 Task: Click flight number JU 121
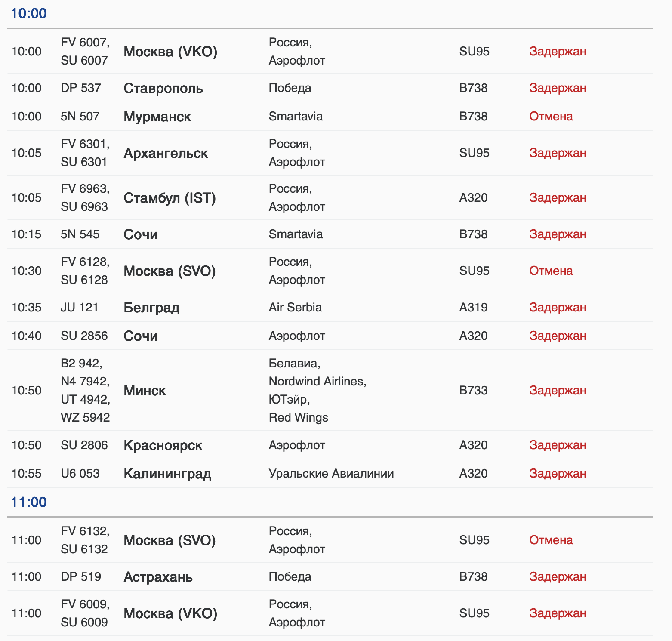click(x=80, y=308)
